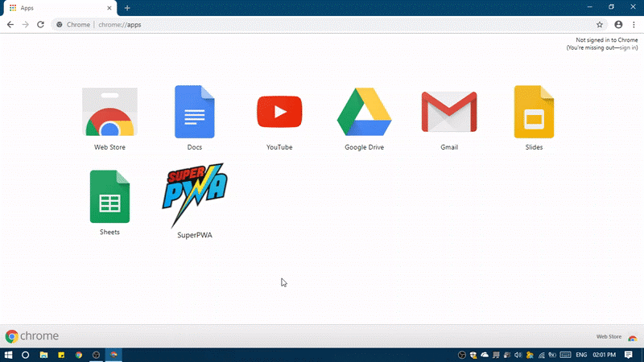The height and width of the screenshot is (362, 644).
Task: Open the clock showing 02:01 PM
Action: point(605,355)
